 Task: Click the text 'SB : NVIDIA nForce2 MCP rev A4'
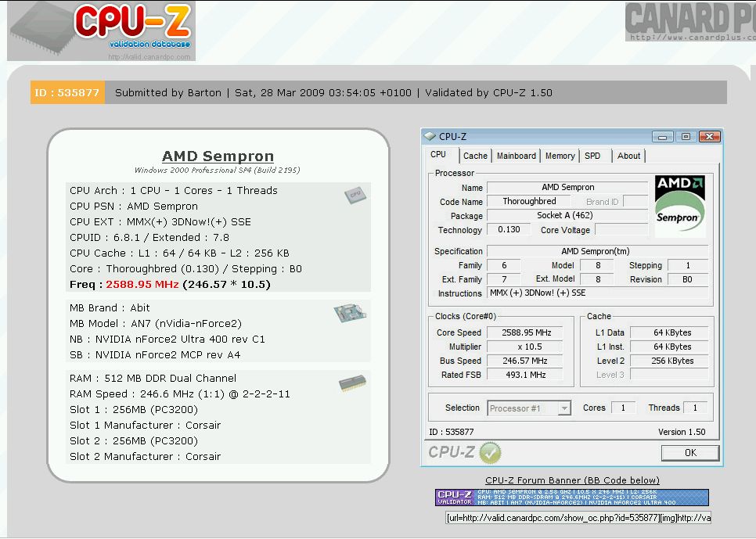[155, 355]
